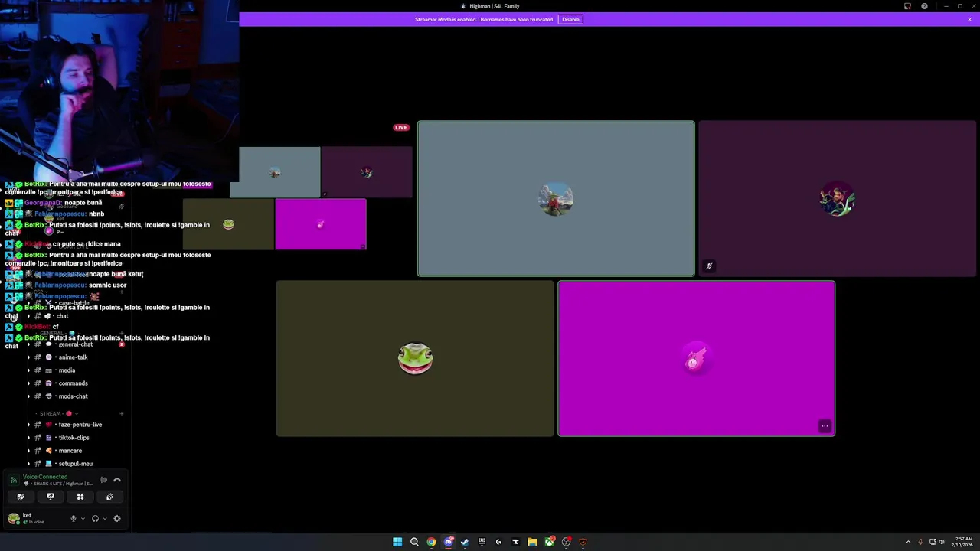980x551 pixels.
Task: Add a channel to the STREAM category
Action: point(122,414)
